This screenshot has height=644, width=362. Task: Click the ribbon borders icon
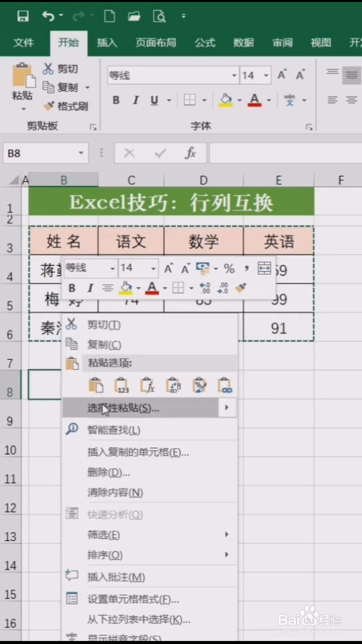pos(190,100)
